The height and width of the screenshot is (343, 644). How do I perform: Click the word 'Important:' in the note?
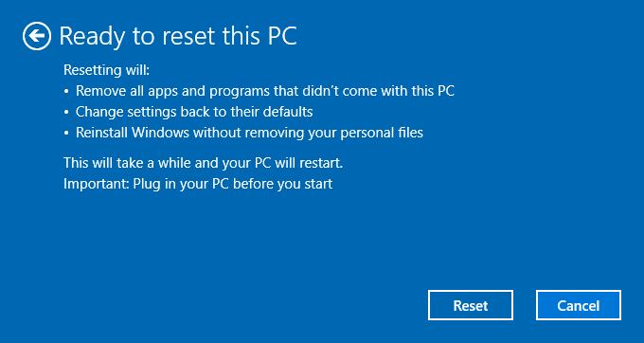[x=97, y=184]
